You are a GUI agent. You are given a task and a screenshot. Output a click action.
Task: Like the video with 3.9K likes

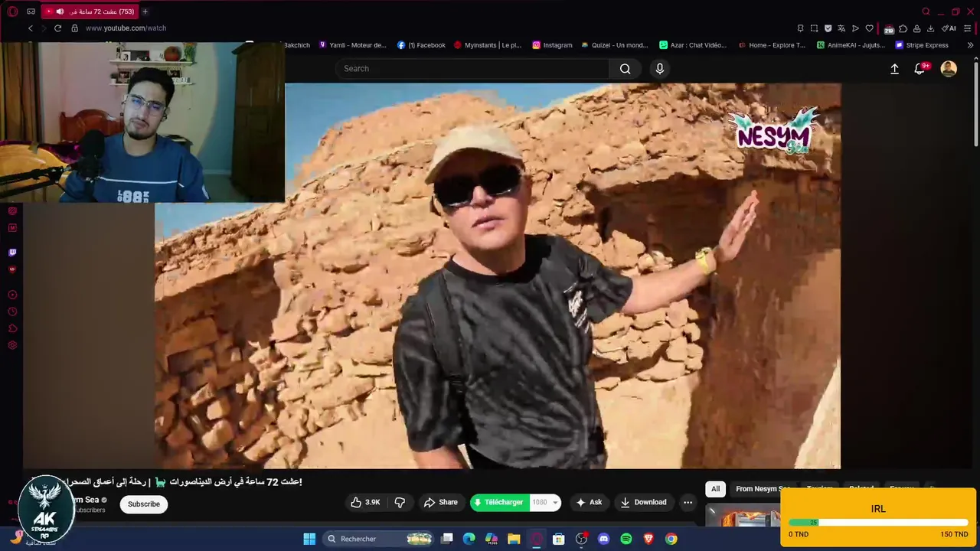pos(365,502)
